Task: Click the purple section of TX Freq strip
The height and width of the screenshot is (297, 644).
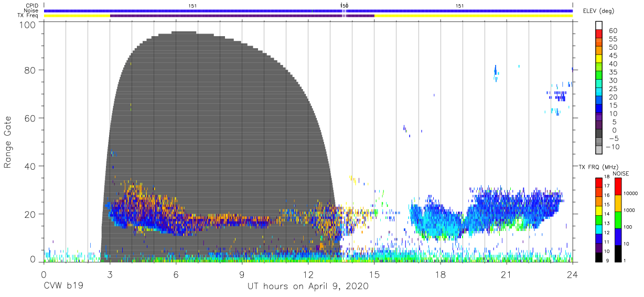Action: point(242,16)
